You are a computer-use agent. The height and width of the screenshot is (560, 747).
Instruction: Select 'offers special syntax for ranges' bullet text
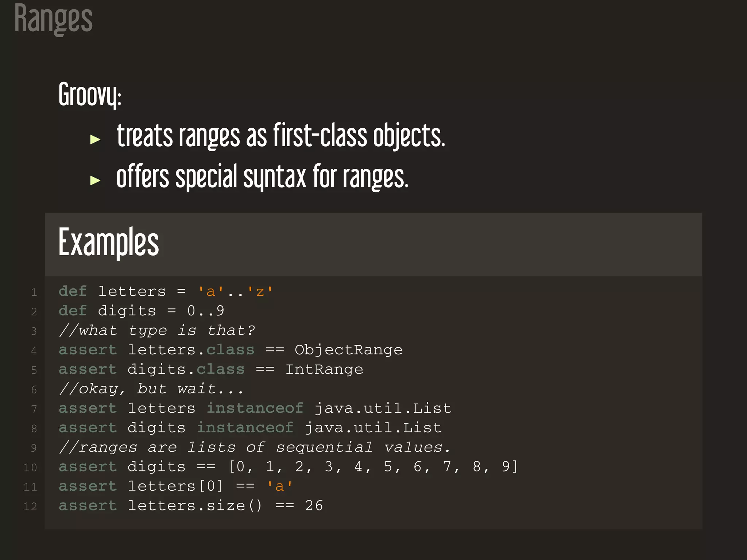pyautogui.click(x=262, y=177)
